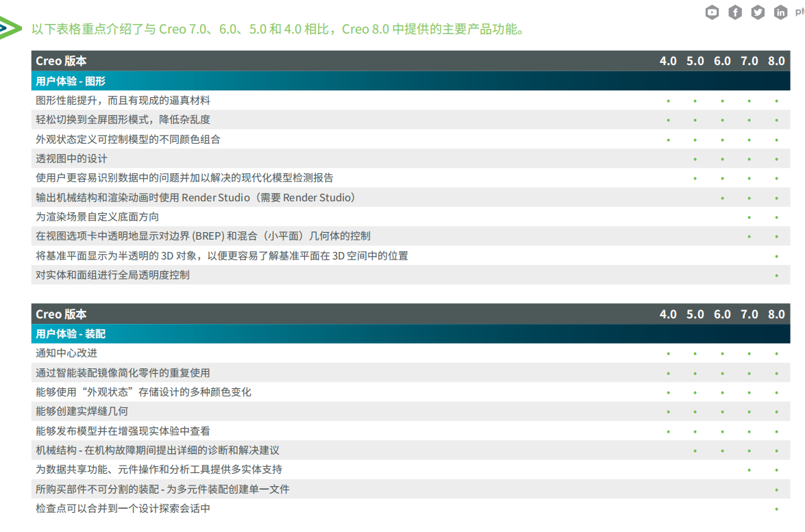Click the 检查点可以合并到一个设计探索会话中 row

coord(123,509)
